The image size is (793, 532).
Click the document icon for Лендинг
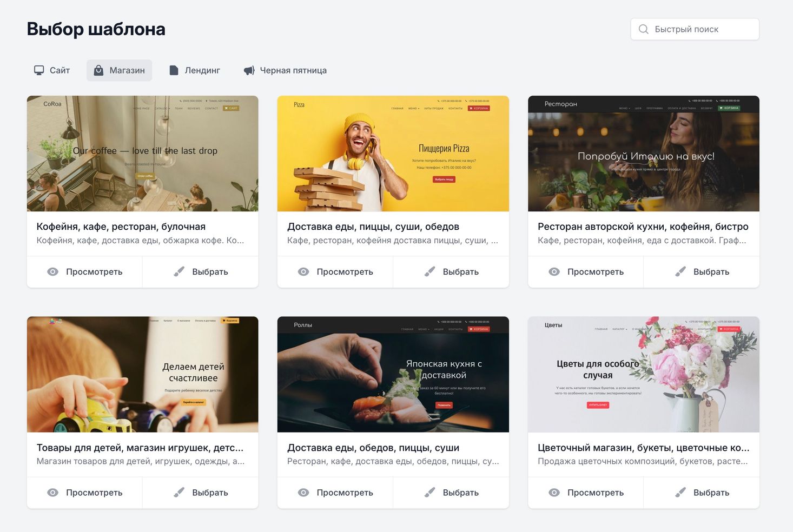[174, 70]
